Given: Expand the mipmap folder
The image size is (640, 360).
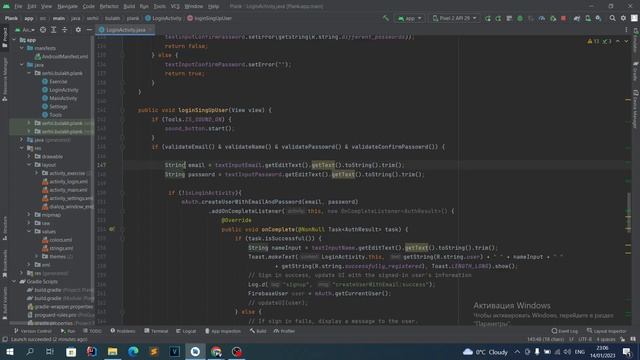Looking at the screenshot, I should (29, 215).
